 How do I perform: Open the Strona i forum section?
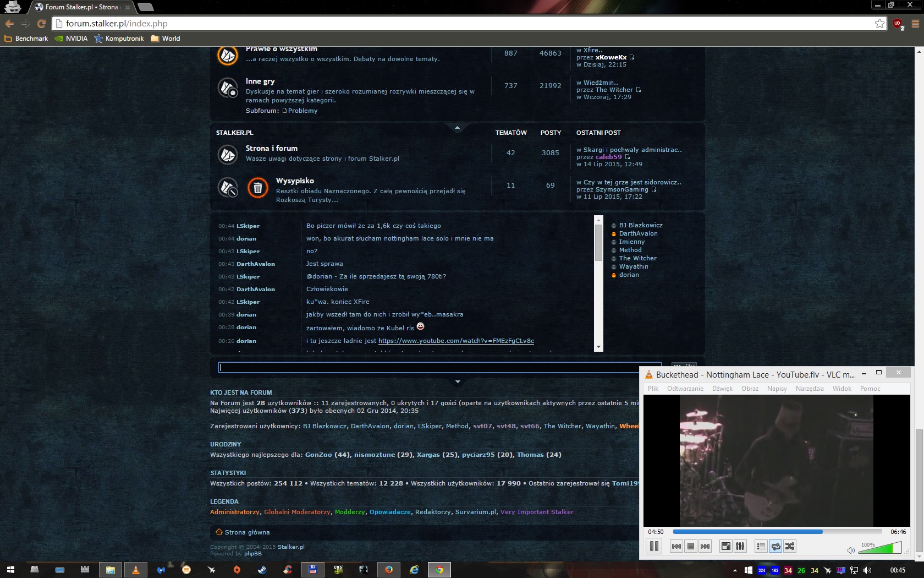click(272, 148)
